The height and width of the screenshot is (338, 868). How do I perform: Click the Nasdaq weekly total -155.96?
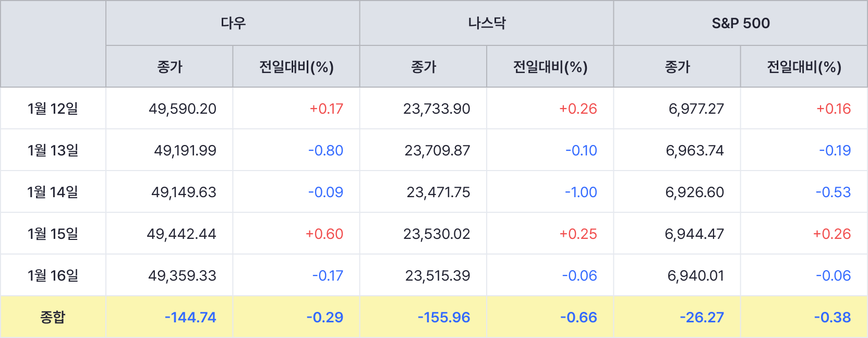tap(444, 317)
